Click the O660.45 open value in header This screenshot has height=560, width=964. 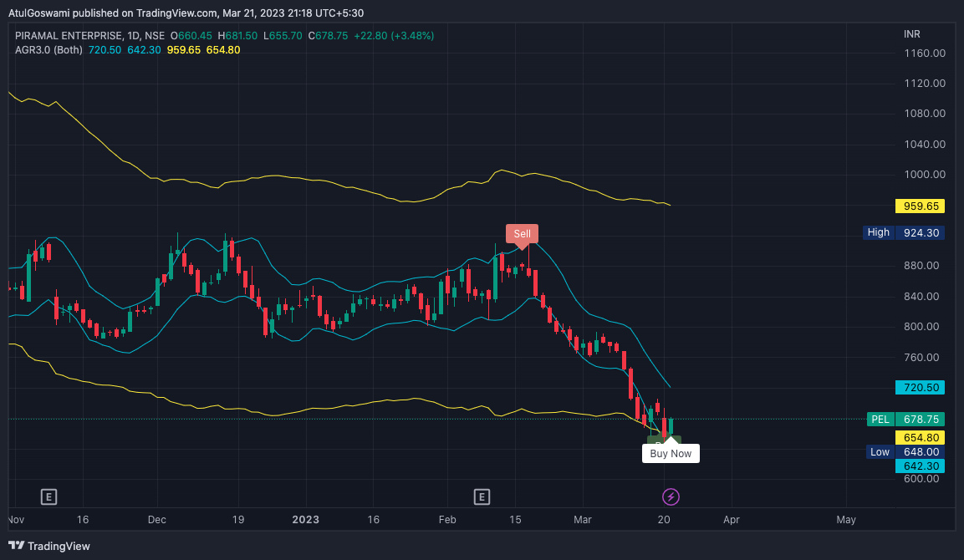point(191,36)
